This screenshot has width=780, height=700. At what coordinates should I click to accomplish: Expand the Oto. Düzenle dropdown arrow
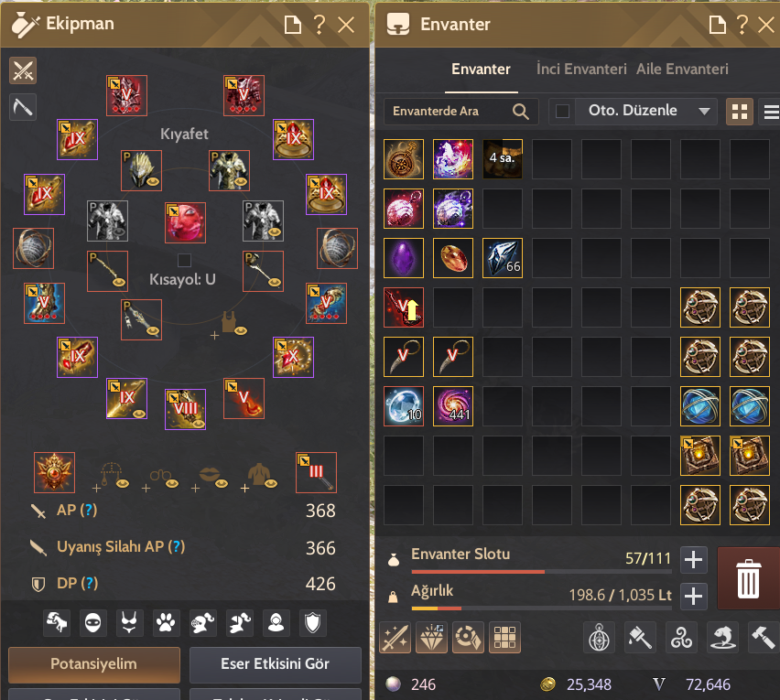pyautogui.click(x=704, y=111)
